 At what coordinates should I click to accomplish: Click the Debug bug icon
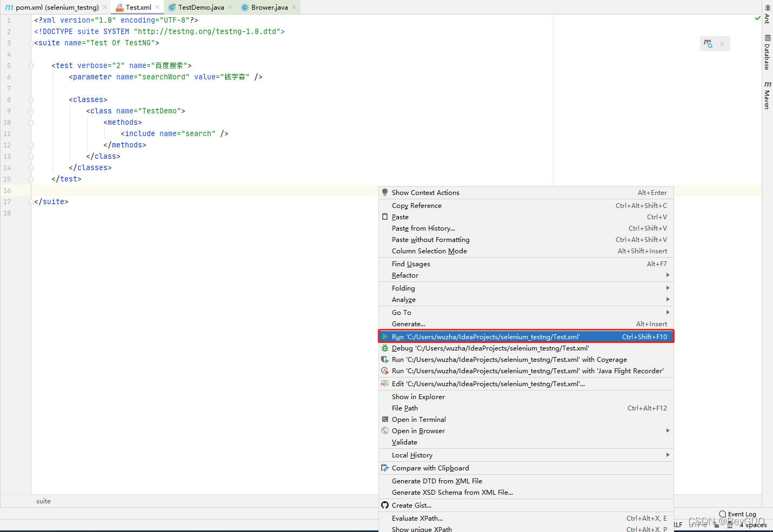pyautogui.click(x=385, y=348)
